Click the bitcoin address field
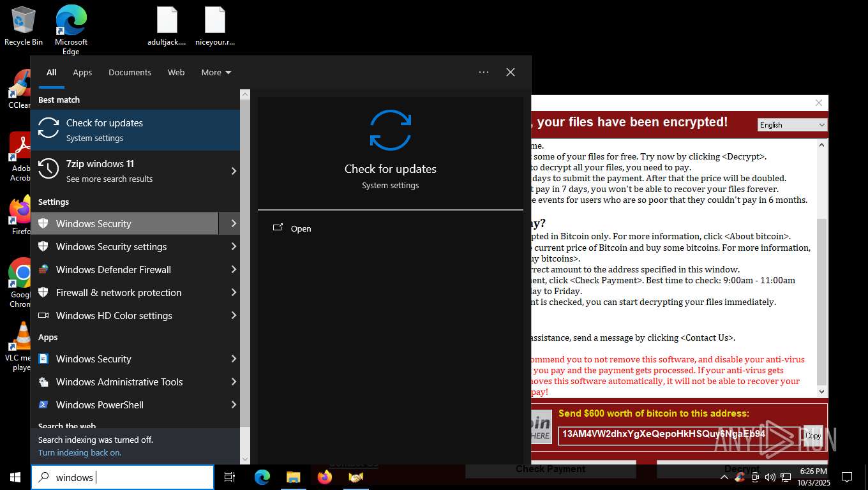 679,435
